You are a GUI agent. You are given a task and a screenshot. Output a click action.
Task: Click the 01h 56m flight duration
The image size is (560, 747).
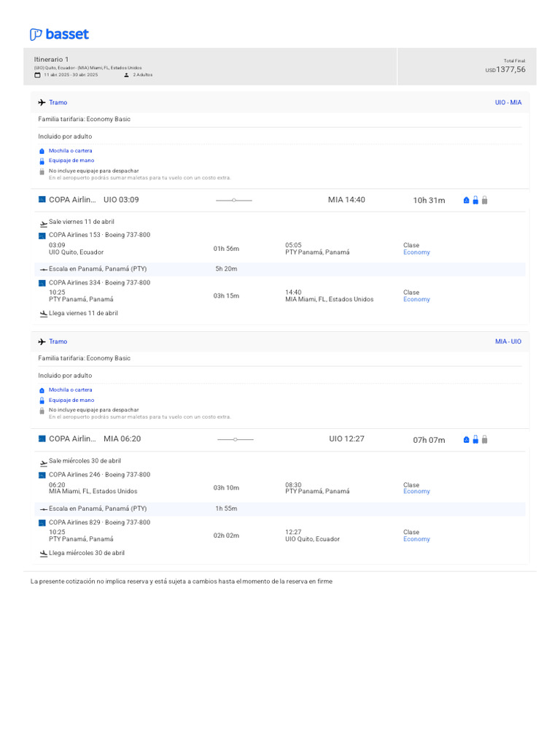226,249
